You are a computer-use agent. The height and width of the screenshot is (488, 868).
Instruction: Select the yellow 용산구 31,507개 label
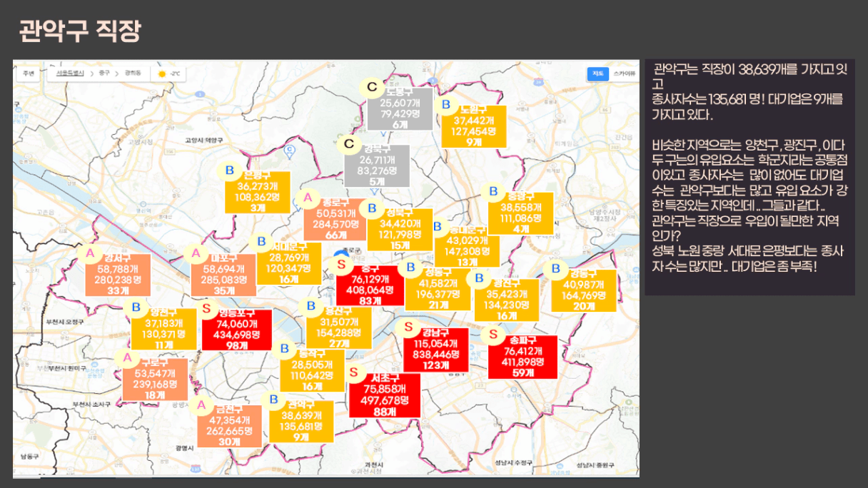(x=338, y=327)
